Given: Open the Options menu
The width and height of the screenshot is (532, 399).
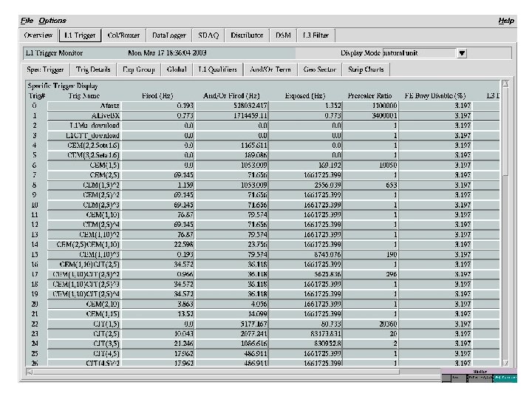Looking at the screenshot, I should coord(52,21).
